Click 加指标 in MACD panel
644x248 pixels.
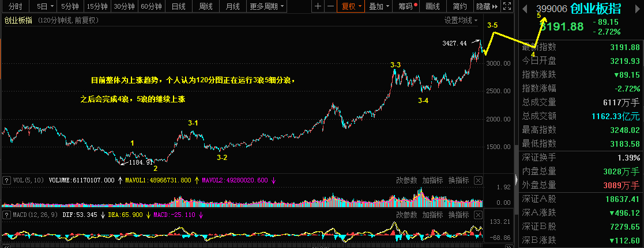432,215
